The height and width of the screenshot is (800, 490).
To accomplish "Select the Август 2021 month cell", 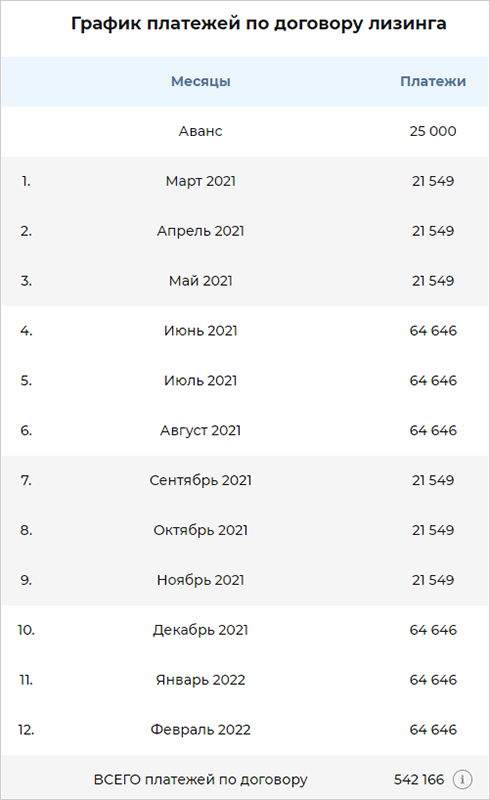I will click(201, 431).
